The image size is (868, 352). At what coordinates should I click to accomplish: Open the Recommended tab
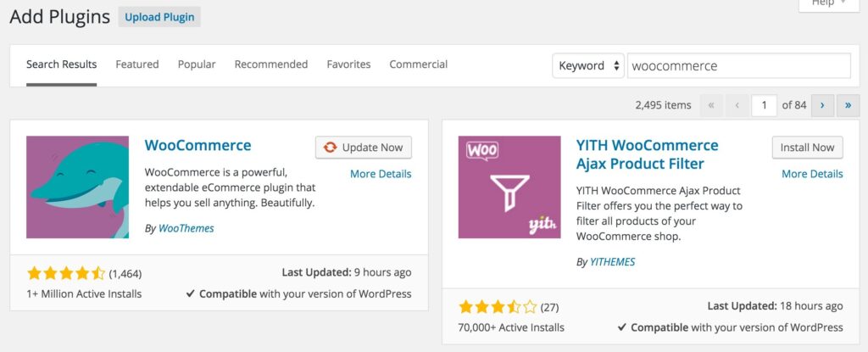(x=271, y=64)
